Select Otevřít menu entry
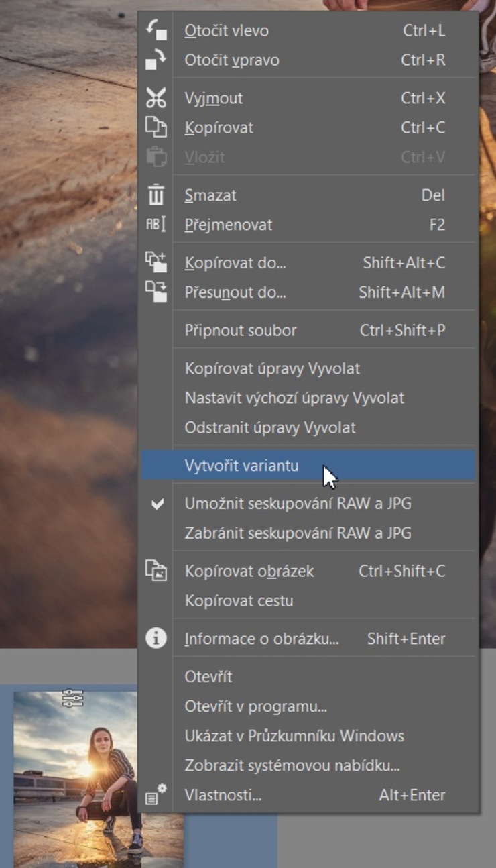 click(x=308, y=677)
